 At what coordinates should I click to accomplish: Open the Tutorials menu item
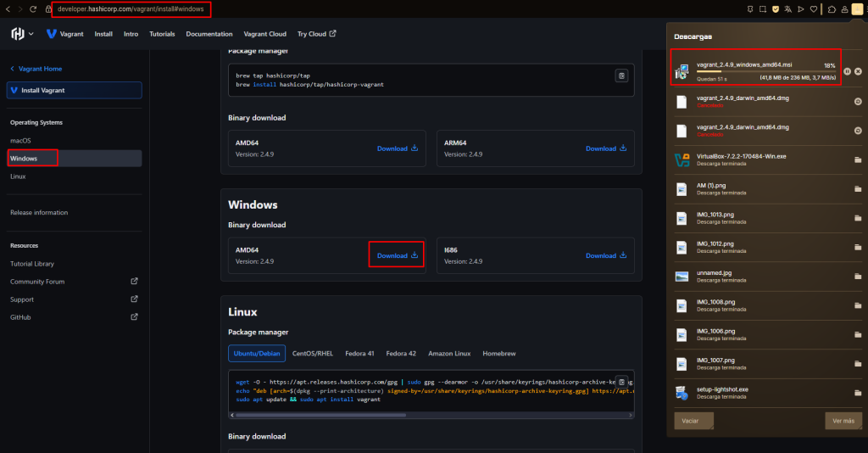[162, 34]
